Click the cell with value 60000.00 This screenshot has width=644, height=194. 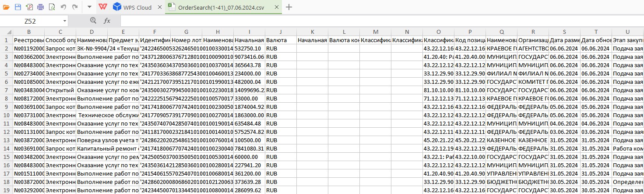point(249,157)
